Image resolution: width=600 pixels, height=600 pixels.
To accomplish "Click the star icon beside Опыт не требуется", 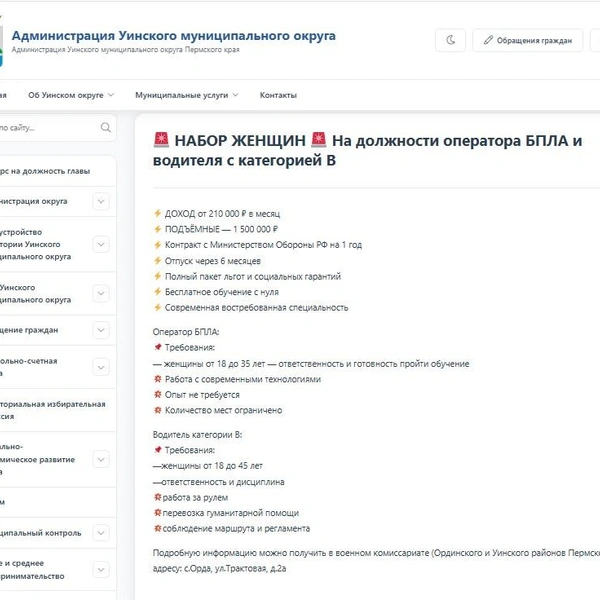I will click(158, 394).
